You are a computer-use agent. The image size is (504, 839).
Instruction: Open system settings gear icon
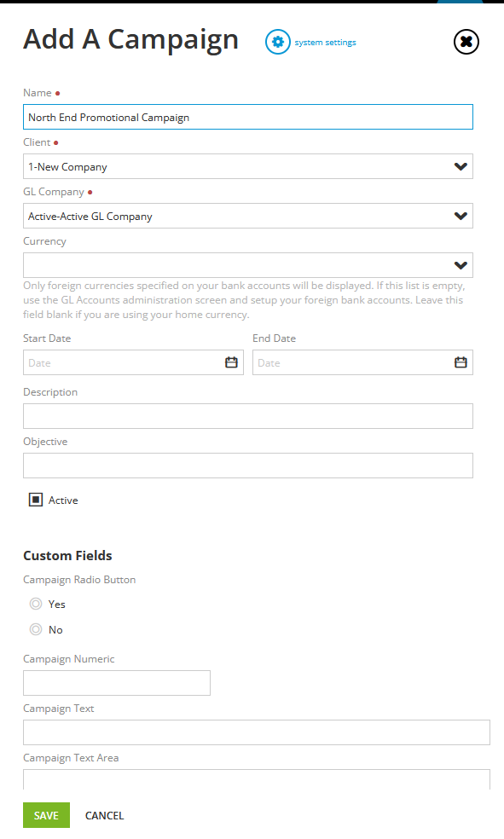tap(278, 42)
